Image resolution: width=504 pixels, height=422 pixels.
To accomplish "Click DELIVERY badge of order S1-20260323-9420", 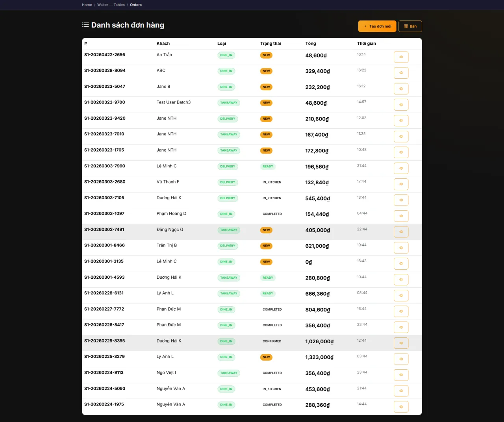I will [228, 119].
